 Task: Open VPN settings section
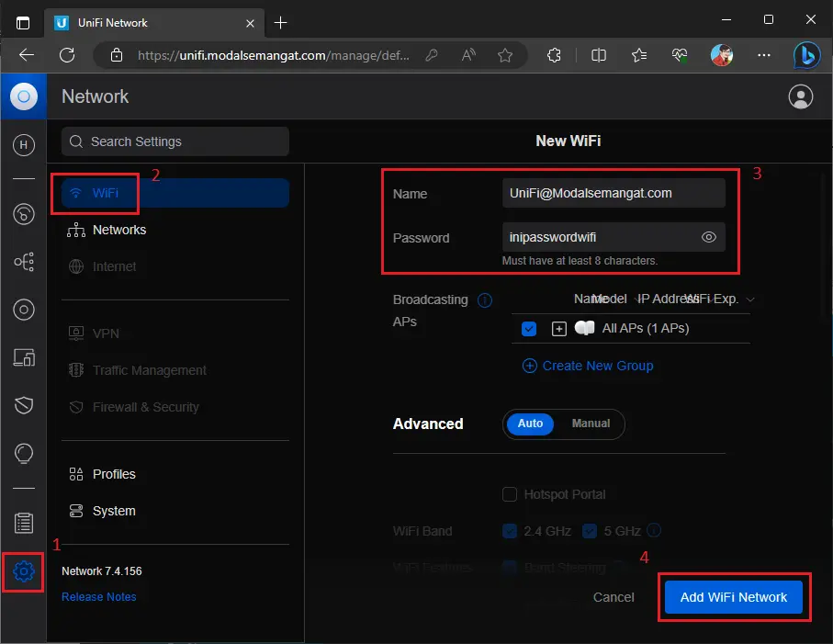[x=175, y=333]
